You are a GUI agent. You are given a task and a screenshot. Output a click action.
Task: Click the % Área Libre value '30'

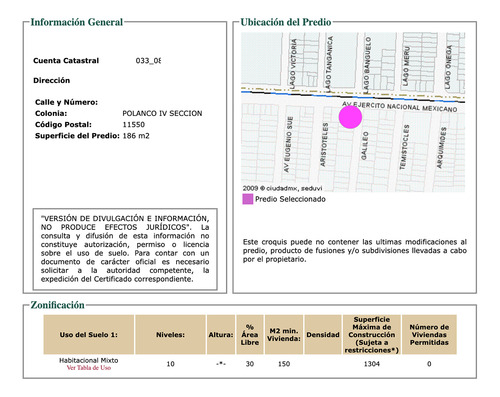coord(250,364)
